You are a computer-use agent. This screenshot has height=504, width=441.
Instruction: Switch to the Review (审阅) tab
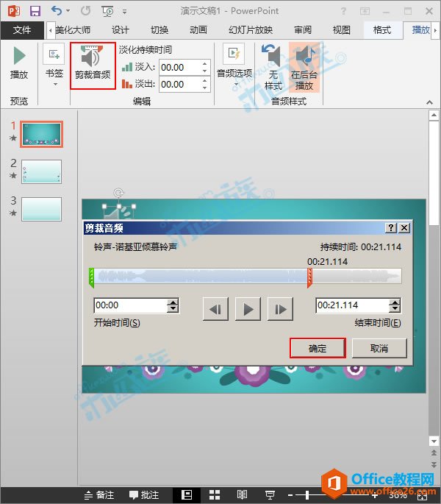pyautogui.click(x=303, y=30)
